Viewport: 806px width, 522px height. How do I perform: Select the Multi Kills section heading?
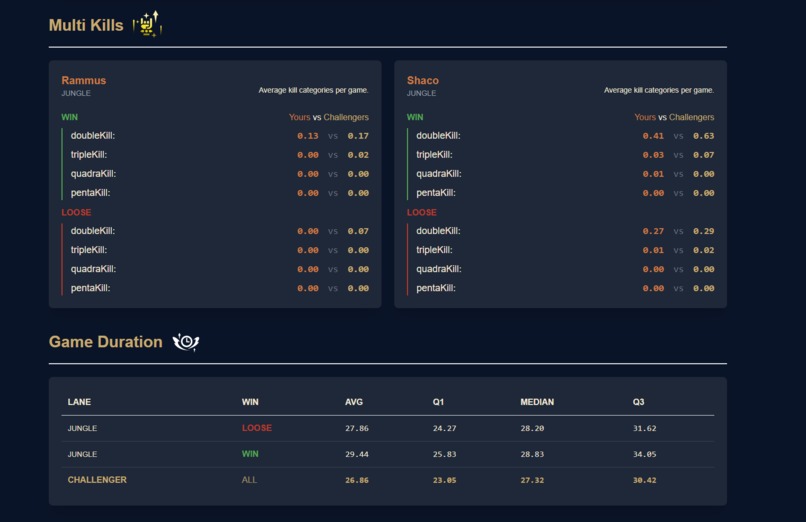pyautogui.click(x=86, y=25)
